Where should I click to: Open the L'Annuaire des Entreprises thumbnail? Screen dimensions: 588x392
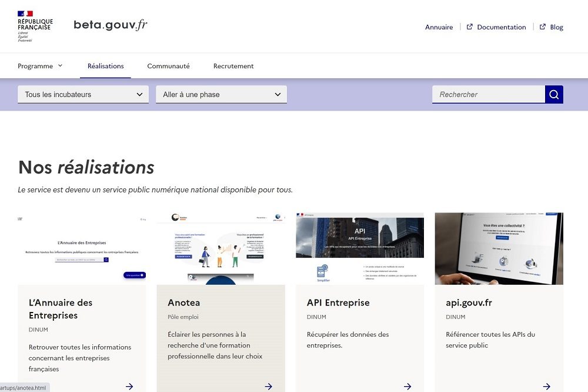(x=82, y=248)
